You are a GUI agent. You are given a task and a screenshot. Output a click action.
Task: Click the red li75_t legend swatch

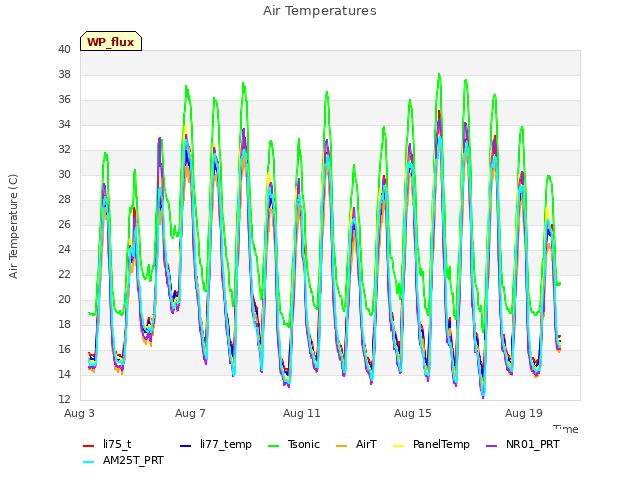pos(89,446)
